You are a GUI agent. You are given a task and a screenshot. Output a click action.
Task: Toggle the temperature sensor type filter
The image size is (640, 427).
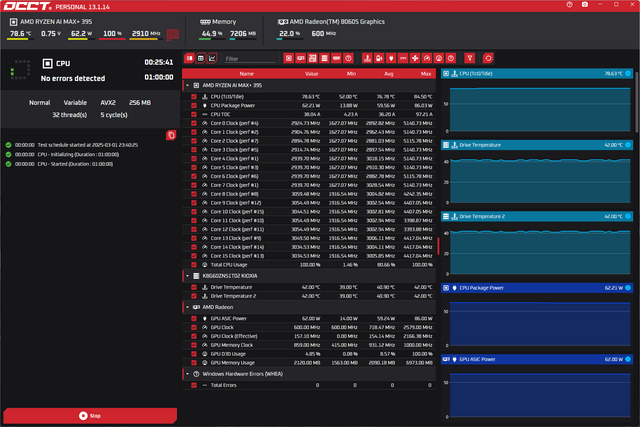pyautogui.click(x=367, y=58)
